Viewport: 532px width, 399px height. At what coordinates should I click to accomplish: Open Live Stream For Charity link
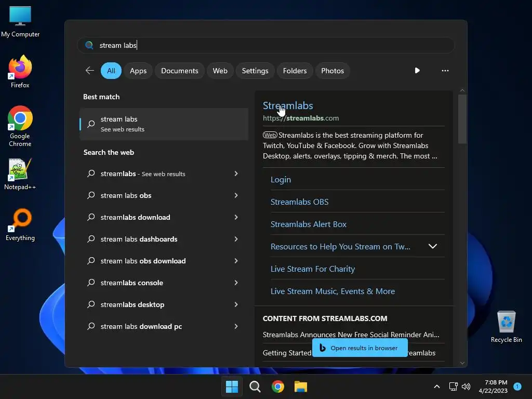[x=312, y=269]
